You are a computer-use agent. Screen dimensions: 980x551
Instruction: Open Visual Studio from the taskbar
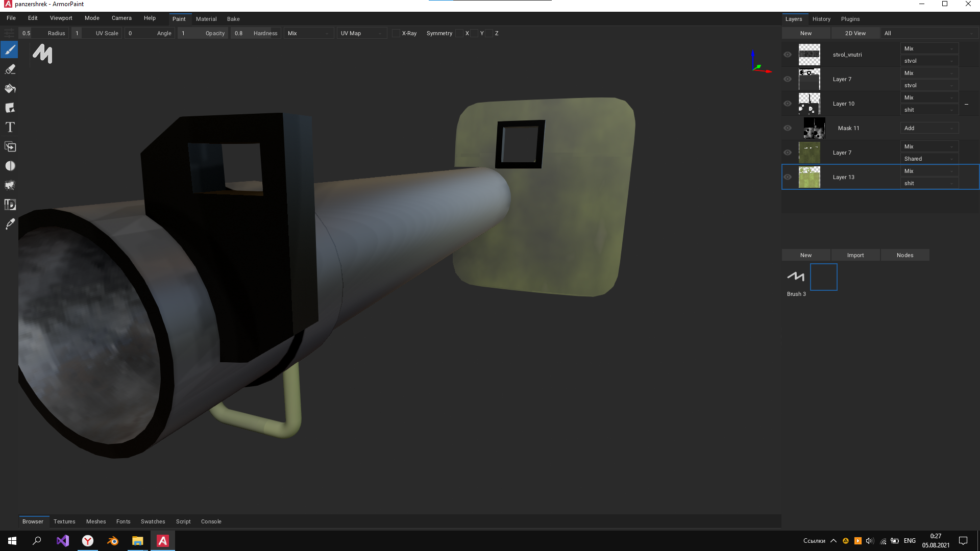pos(63,541)
